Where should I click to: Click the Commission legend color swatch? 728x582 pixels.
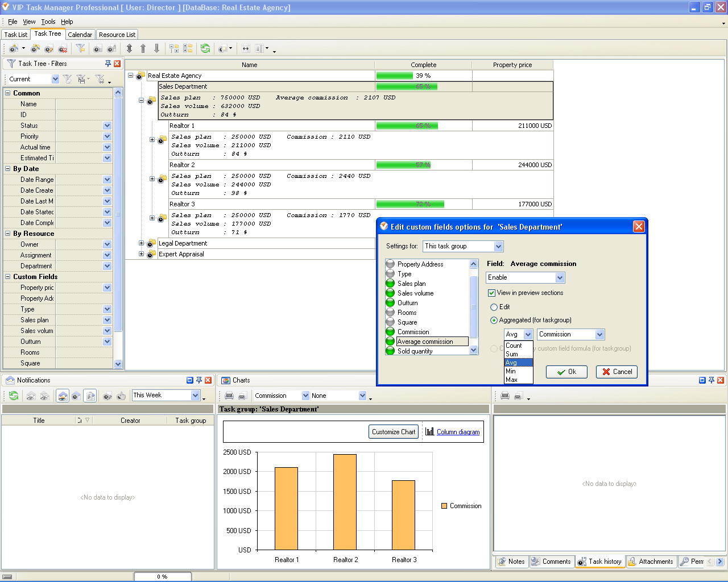click(x=444, y=506)
